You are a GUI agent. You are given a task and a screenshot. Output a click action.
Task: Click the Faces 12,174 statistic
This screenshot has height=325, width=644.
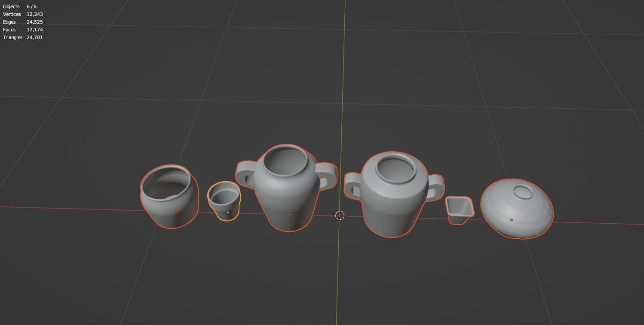23,30
